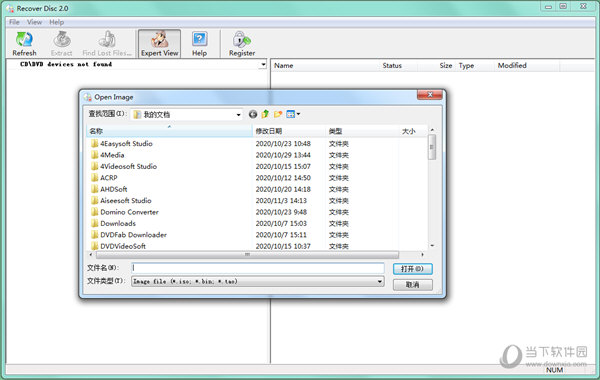600x380 pixels.
Task: Click the Extract toolbar icon
Action: [x=62, y=39]
